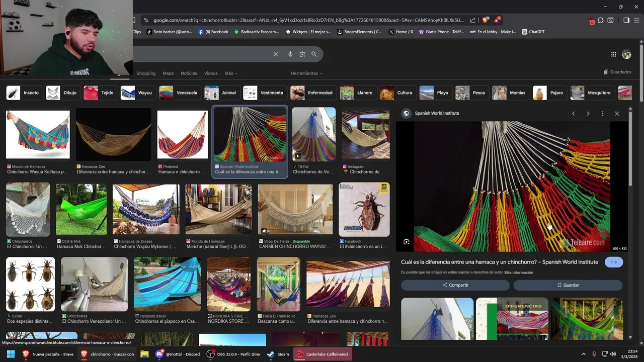Open the casanare.travel blue hammock thumbnail
644x362 pixels.
pos(167,284)
